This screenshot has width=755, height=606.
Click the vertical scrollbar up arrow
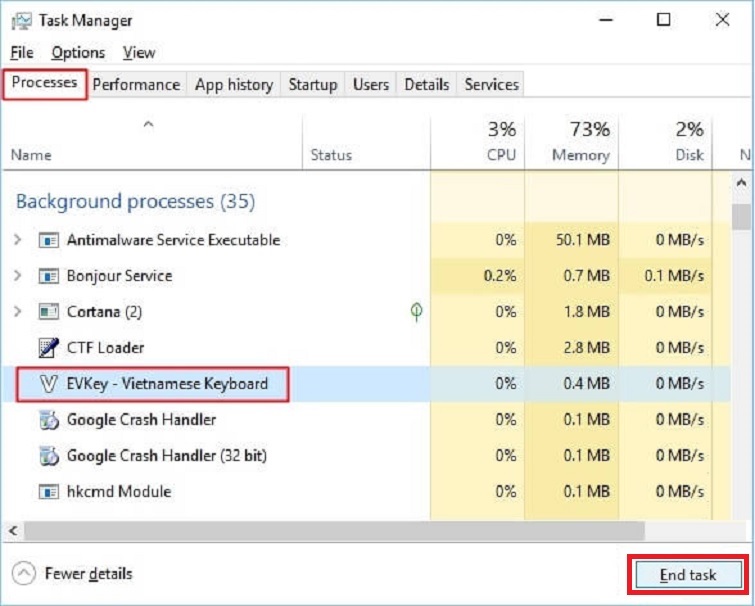[741, 185]
